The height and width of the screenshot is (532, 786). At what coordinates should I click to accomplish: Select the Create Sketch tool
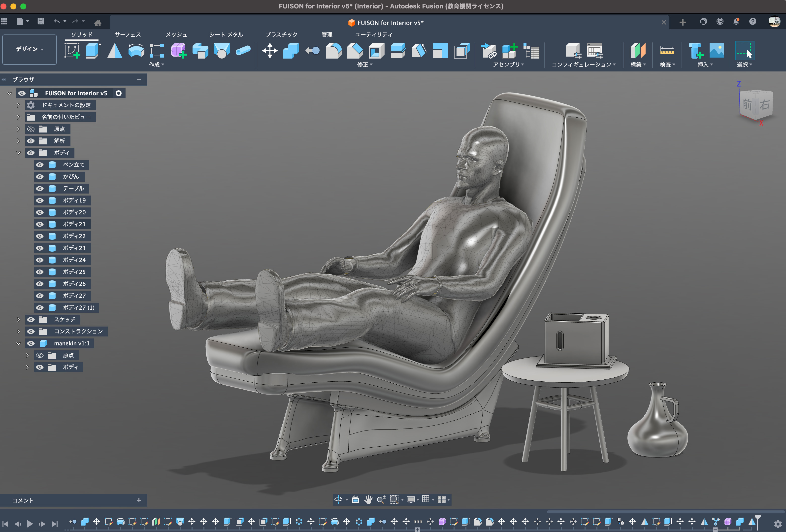(72, 51)
